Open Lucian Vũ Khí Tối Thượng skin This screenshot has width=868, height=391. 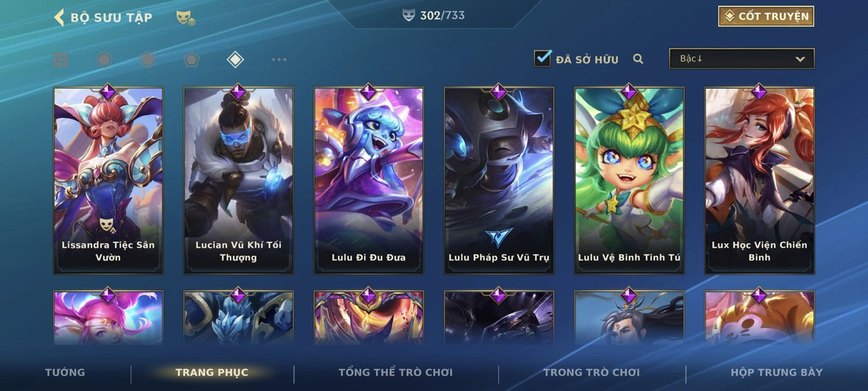(239, 181)
